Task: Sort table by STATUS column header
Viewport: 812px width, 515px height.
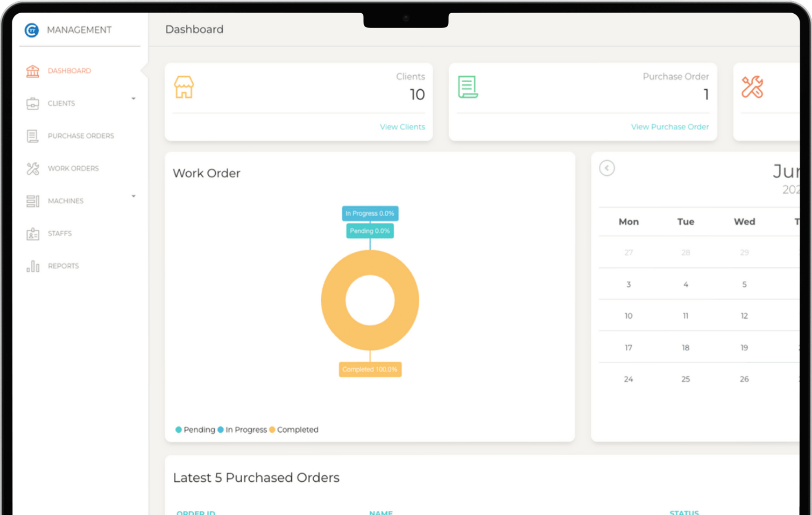Action: coord(684,512)
